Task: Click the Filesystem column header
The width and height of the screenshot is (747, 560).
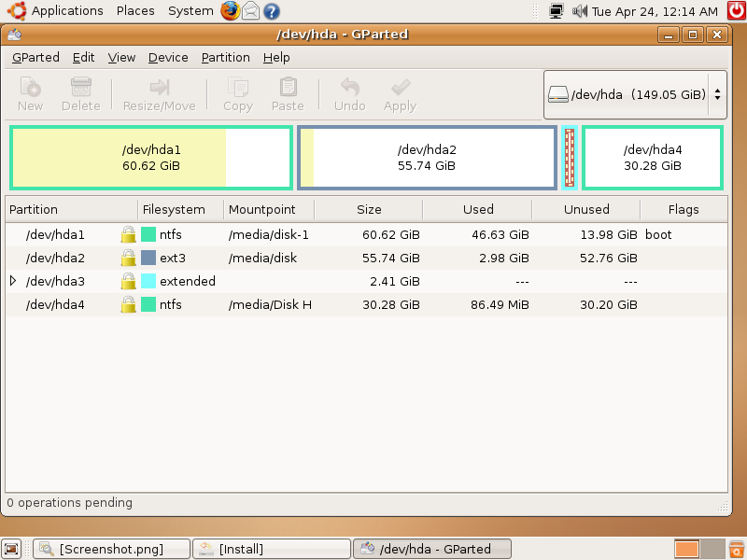Action: (180, 209)
